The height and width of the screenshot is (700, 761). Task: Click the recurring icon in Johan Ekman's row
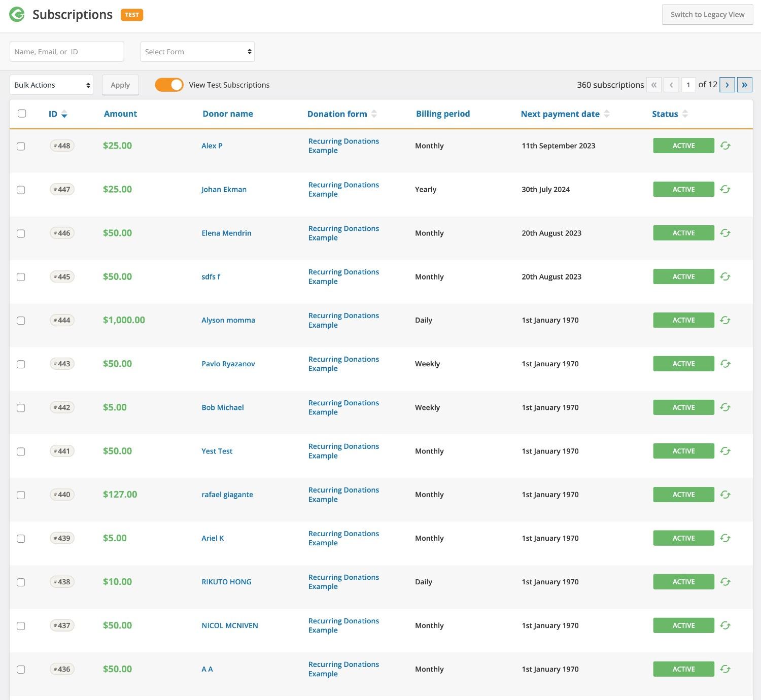[x=725, y=190]
